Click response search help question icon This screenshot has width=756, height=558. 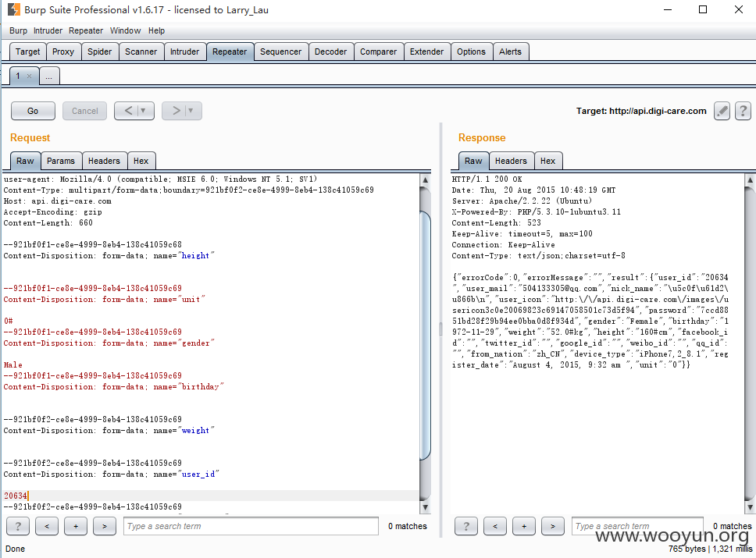point(466,526)
